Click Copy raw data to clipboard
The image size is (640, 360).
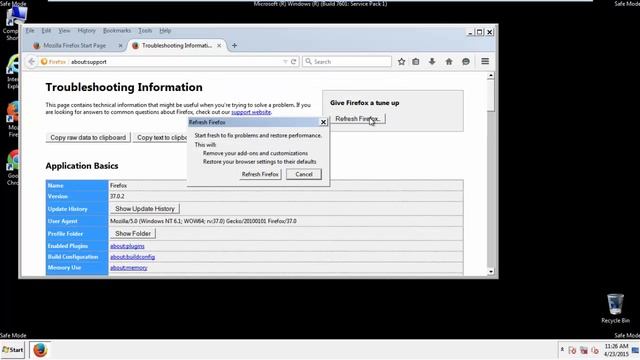click(88, 138)
